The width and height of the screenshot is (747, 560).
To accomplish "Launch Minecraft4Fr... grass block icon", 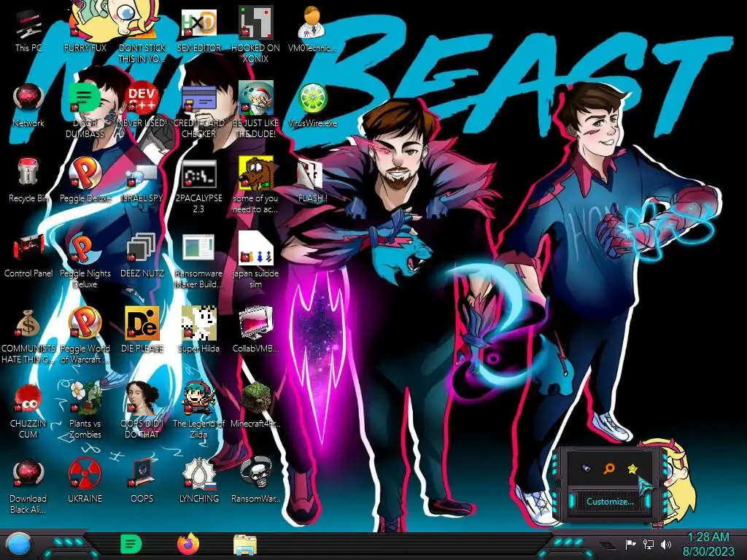I will [256, 398].
